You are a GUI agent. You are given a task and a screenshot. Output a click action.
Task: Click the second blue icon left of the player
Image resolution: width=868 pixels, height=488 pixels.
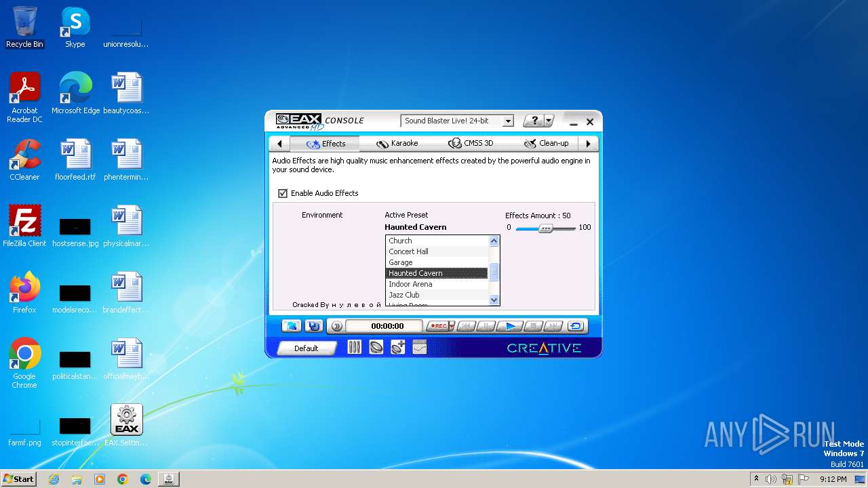[x=313, y=326]
